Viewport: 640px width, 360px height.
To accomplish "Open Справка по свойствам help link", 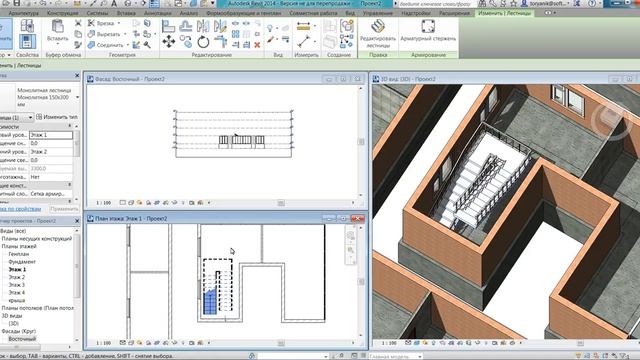I will point(20,209).
